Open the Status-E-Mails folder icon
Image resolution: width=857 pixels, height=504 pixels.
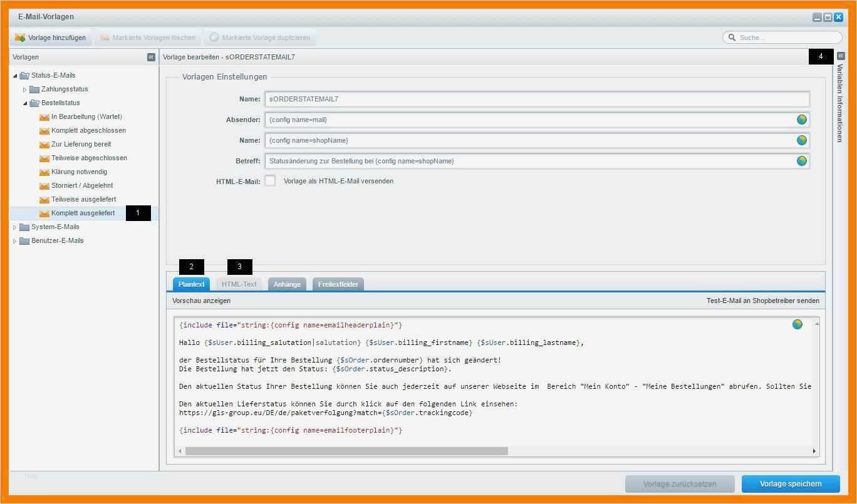[24, 75]
